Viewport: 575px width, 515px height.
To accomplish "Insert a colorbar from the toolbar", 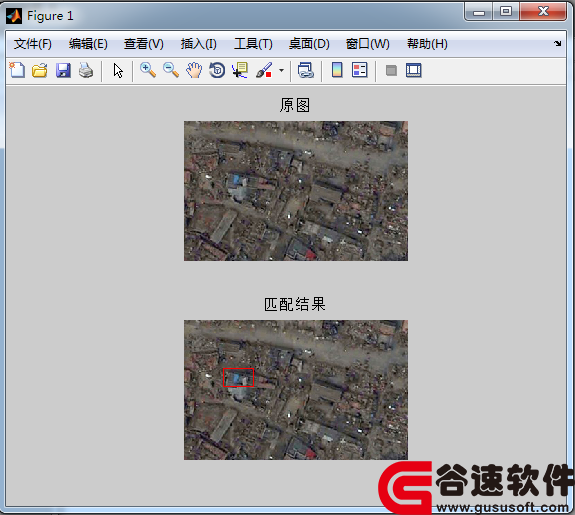I will [337, 70].
